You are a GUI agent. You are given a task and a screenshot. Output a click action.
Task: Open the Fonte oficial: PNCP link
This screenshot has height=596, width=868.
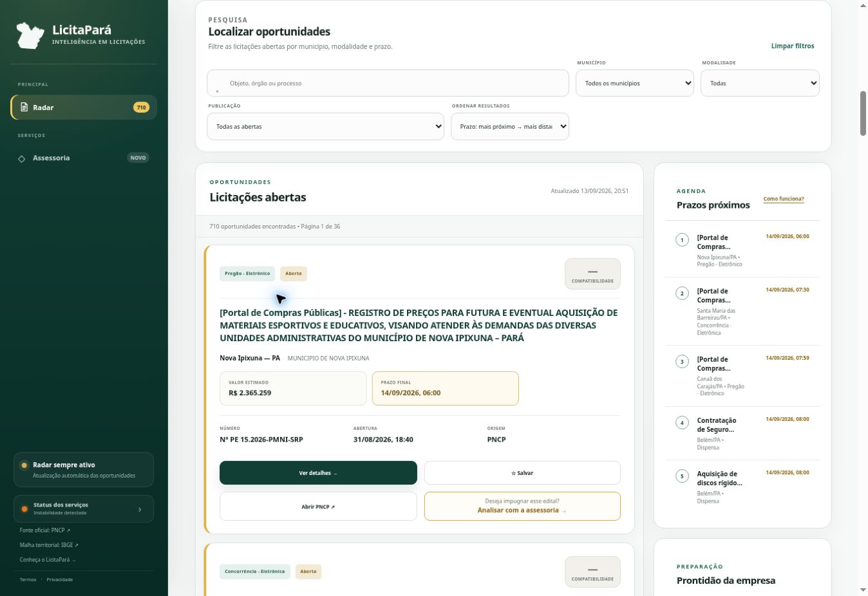point(45,530)
